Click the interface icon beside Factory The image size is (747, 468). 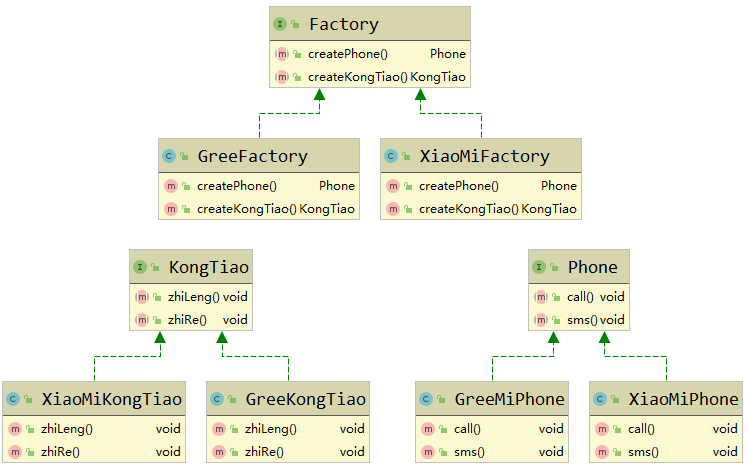(280, 24)
